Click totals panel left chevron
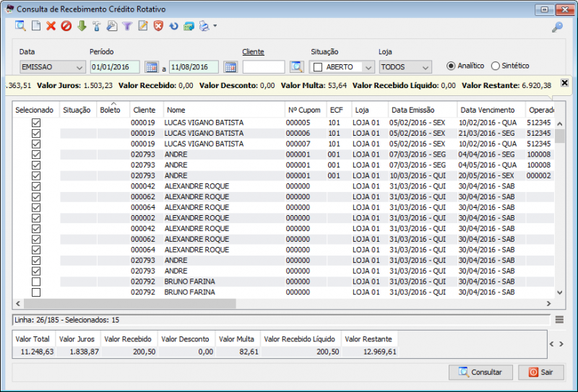The image size is (578, 392). 552,344
